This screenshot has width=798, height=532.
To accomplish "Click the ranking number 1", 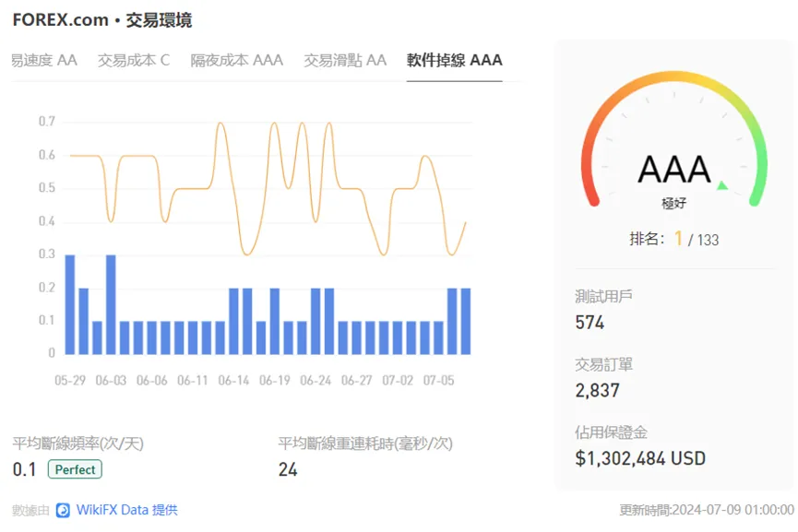I will point(678,238).
